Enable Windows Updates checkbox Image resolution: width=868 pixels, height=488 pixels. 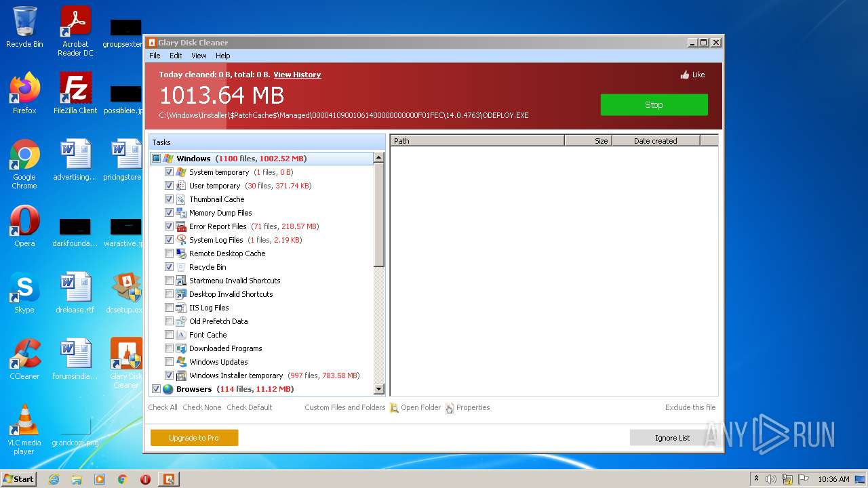(170, 362)
